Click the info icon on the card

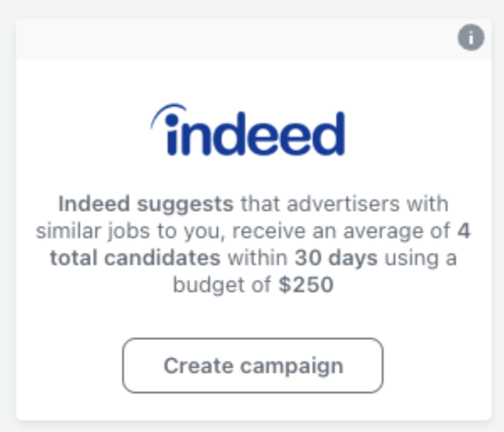click(x=471, y=37)
